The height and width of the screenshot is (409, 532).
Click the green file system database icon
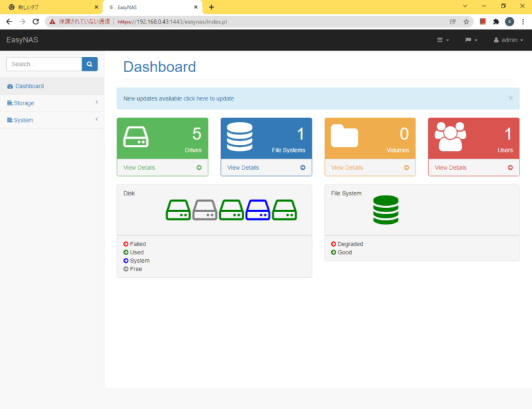point(386,209)
